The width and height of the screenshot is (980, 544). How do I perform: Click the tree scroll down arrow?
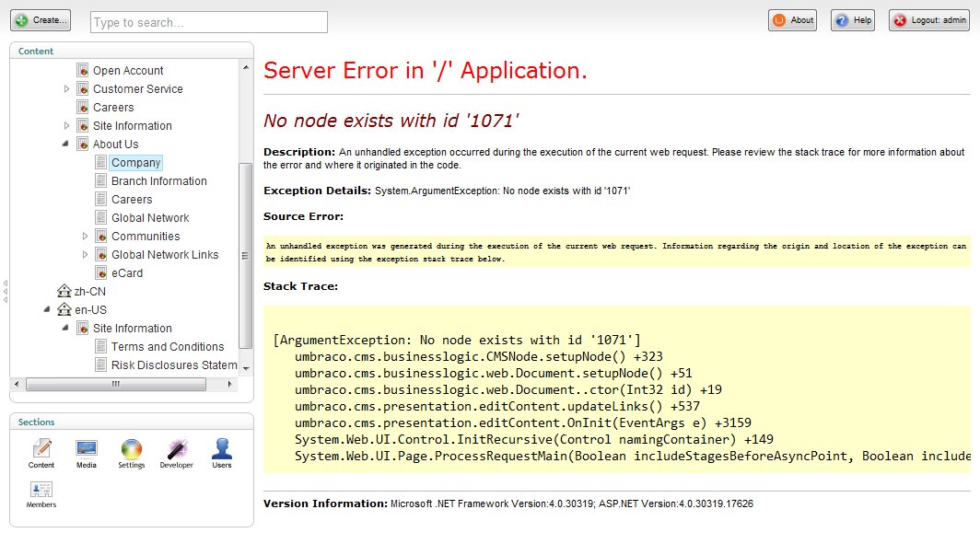point(246,368)
